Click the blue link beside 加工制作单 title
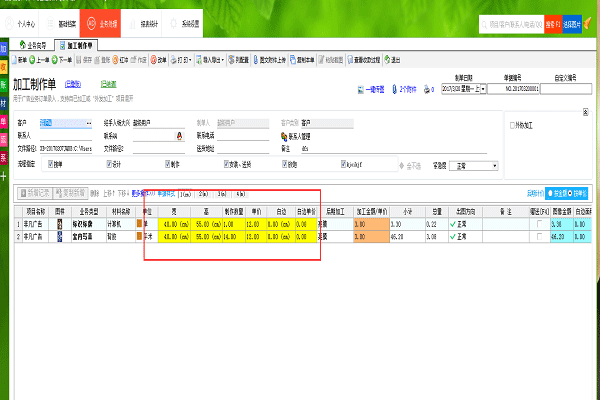 [73, 84]
